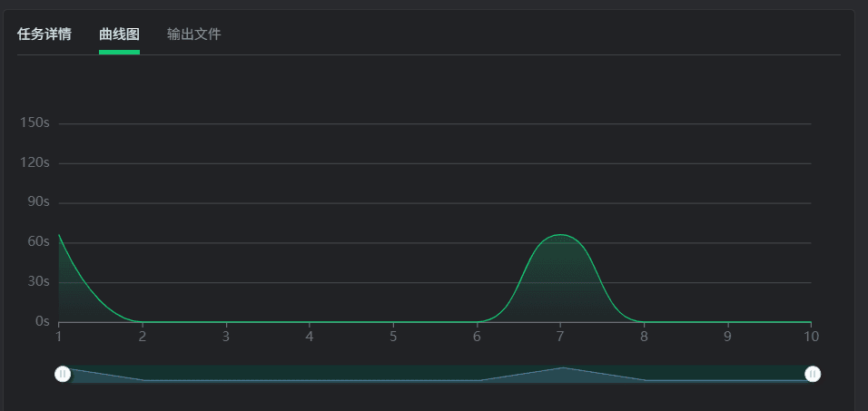868x411 pixels.
Task: Click x-axis label 1
Action: click(59, 337)
